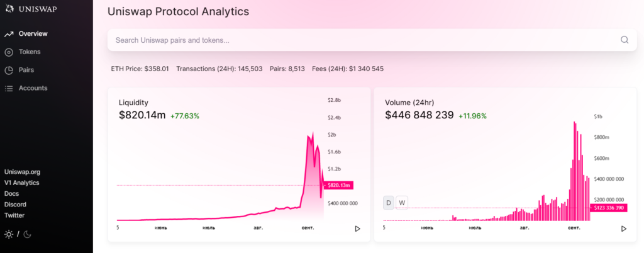This screenshot has width=644, height=253.
Task: Click the Overview trend arrow icon
Action: point(9,34)
